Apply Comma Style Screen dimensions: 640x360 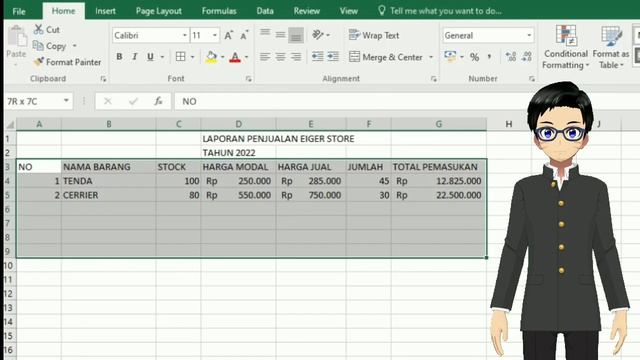(x=489, y=57)
